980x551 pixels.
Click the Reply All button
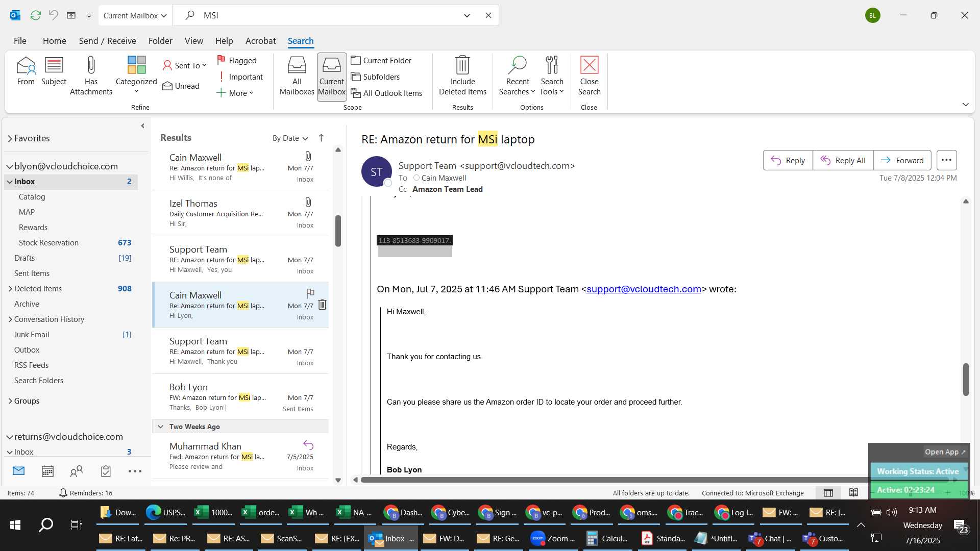[x=843, y=160]
